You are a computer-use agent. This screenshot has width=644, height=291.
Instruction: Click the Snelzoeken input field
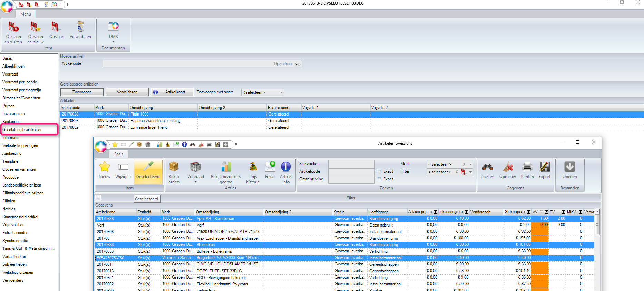coord(351,164)
